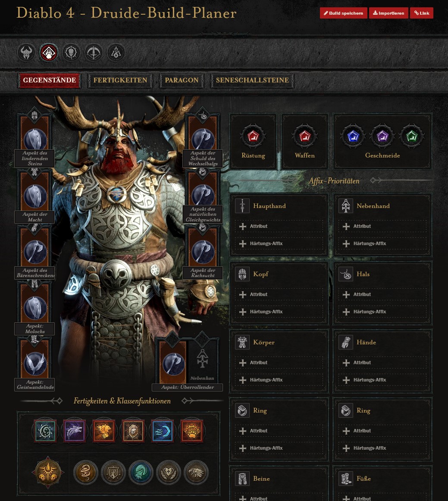Choose the green Geschmeide gem socket
448x501 pixels.
(x=412, y=136)
